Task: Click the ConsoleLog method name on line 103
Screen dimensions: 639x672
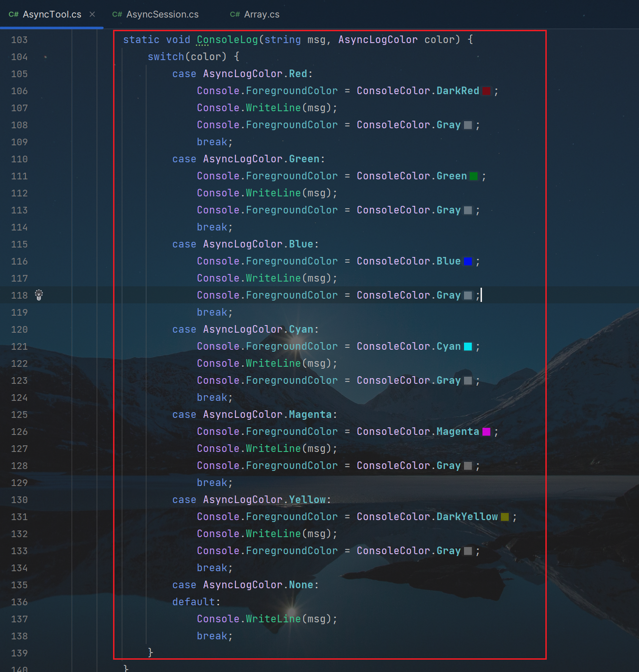Action: coord(228,40)
